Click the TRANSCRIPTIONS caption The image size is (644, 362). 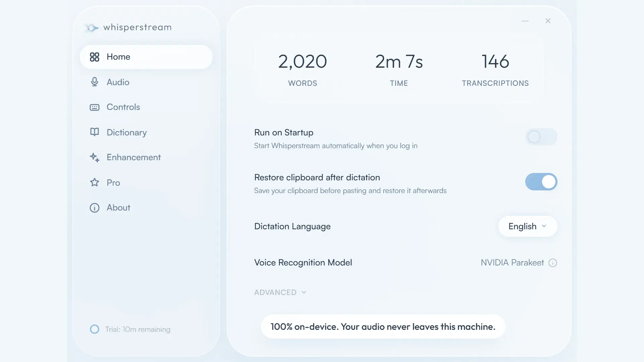(x=495, y=83)
